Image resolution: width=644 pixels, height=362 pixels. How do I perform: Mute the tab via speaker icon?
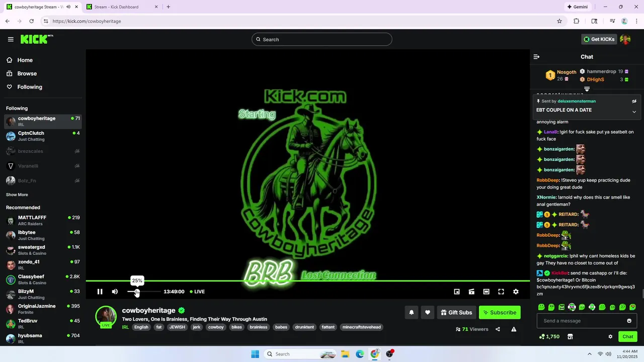tap(68, 7)
